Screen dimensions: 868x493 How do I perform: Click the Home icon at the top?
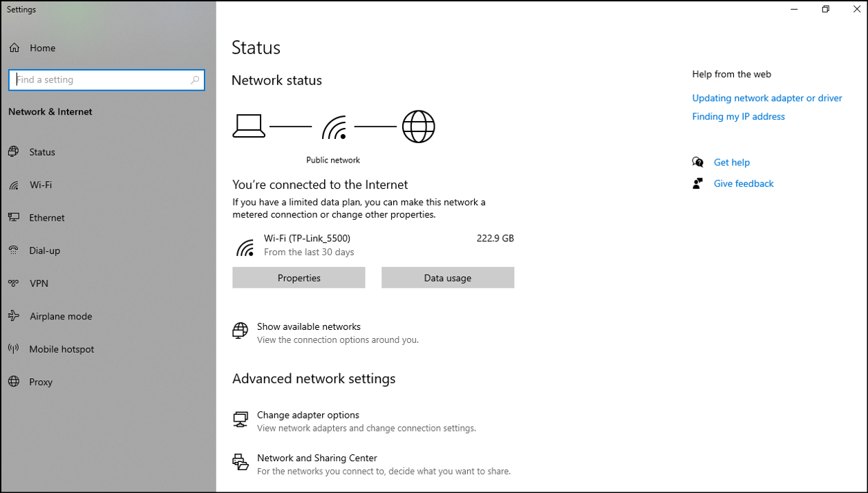coord(14,47)
